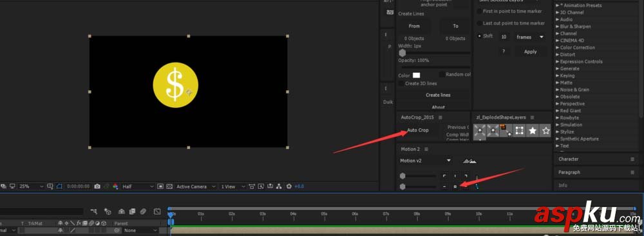Click the From button under Create Lines
This screenshot has height=236, width=644.
point(414,26)
